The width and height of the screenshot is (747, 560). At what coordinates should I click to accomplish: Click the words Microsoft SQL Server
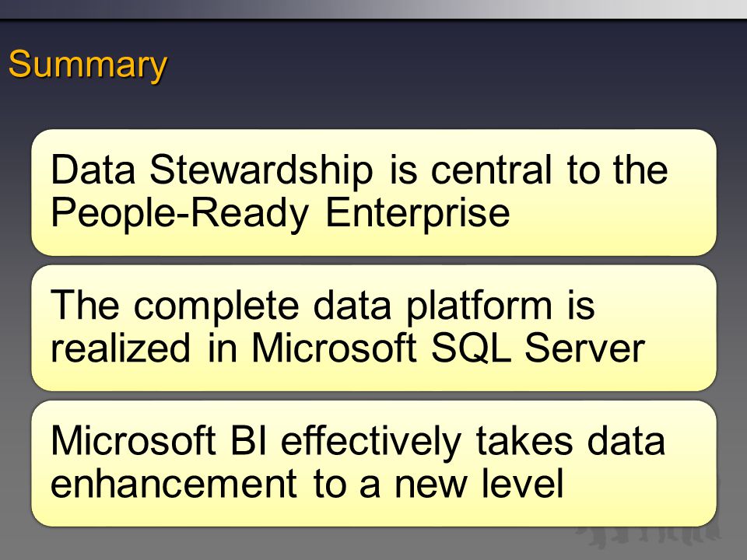448,348
